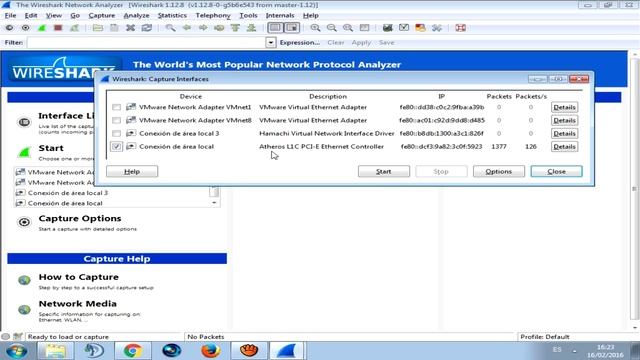Click Options in Capture Interfaces dialog
Viewport: 640px width, 360px height.
[x=499, y=171]
